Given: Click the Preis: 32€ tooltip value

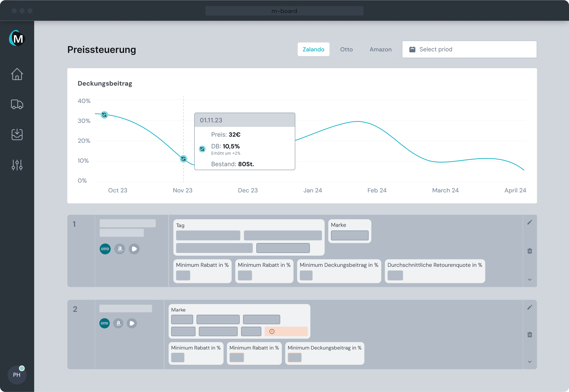Looking at the screenshot, I should 226,135.
